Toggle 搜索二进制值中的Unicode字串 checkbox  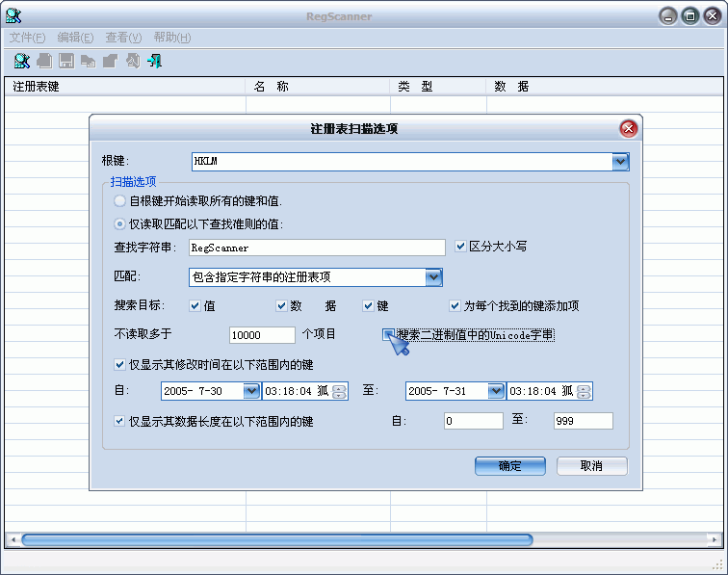387,334
